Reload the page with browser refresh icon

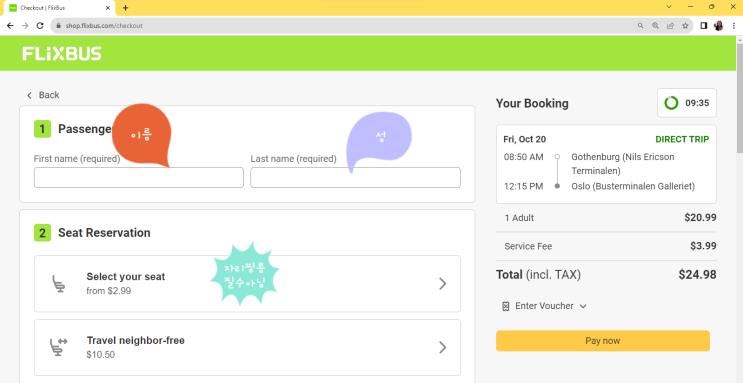click(x=40, y=26)
